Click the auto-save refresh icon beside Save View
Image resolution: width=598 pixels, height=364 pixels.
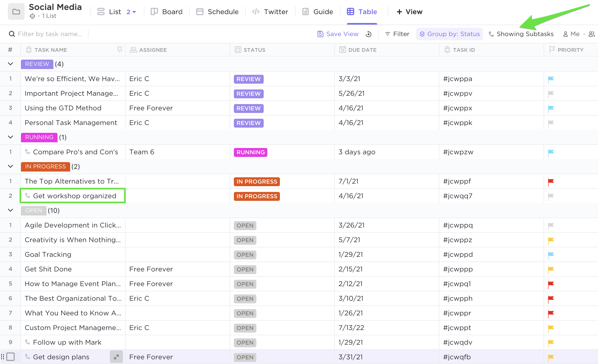(x=369, y=34)
